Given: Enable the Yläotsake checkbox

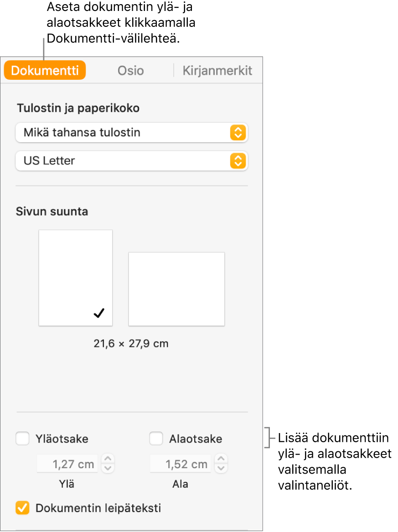Looking at the screenshot, I should (x=22, y=439).
